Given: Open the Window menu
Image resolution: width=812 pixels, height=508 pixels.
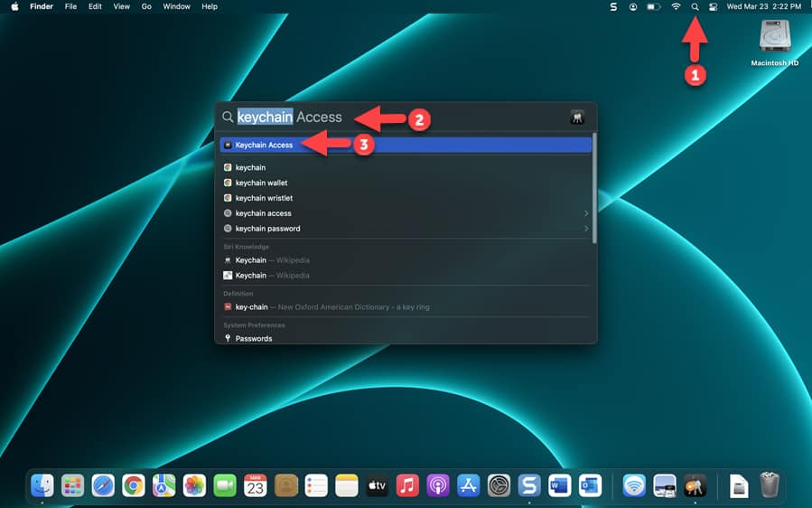Looking at the screenshot, I should click(177, 6).
